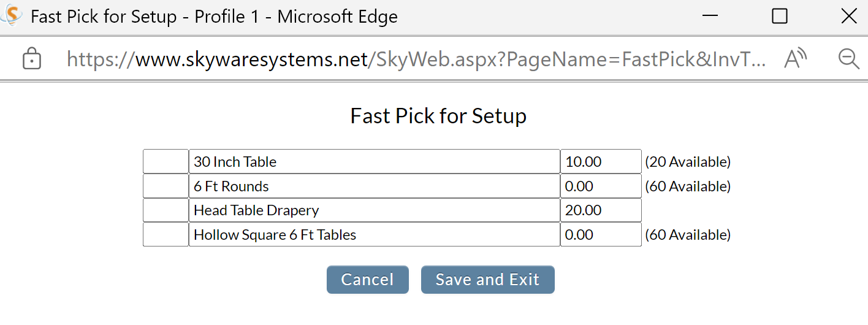The image size is (868, 325).
Task: Maximize the Fast Pick window
Action: (x=780, y=16)
